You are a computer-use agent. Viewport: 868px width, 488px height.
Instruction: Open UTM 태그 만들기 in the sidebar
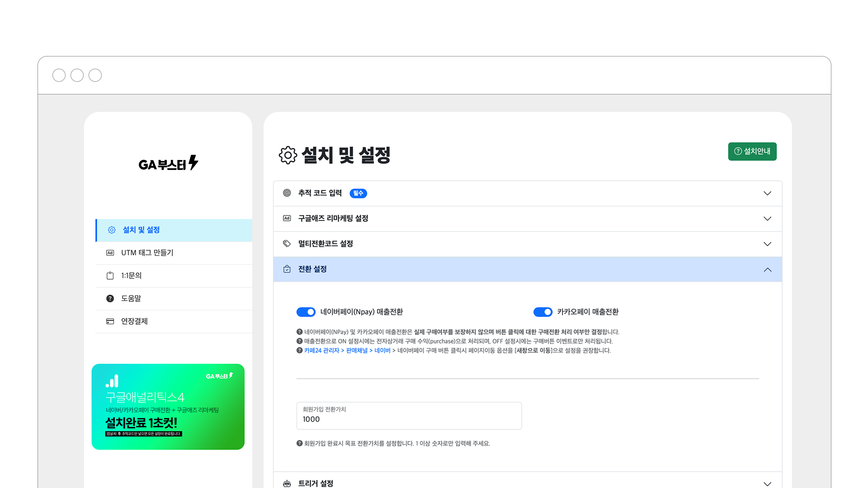pos(147,253)
